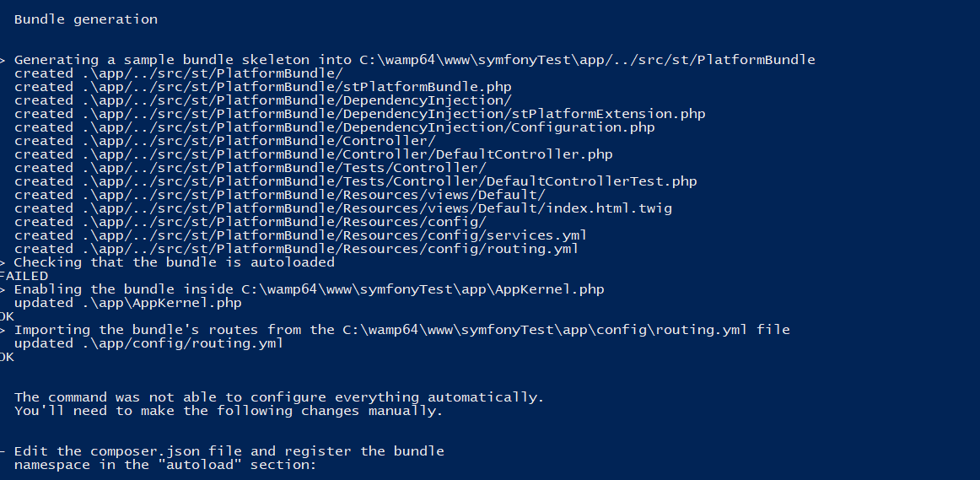Click "The command was not able to configure" message
The image size is (980, 480).
pos(279,397)
